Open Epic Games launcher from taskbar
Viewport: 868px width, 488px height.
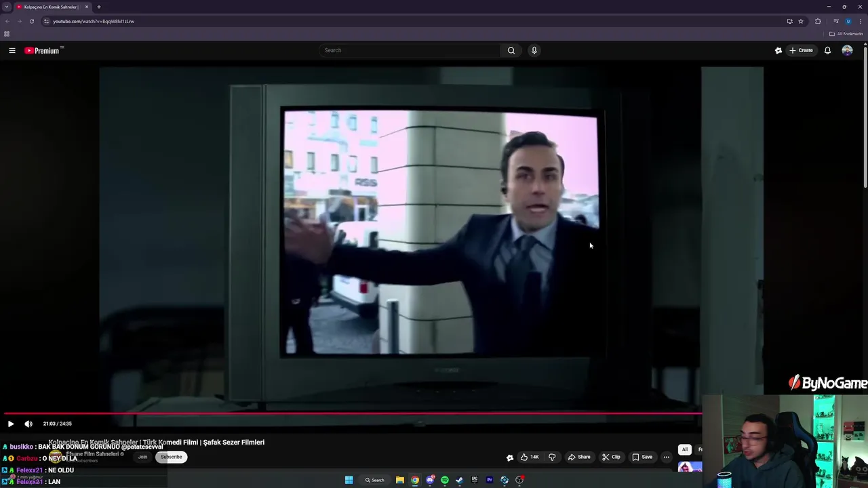point(475,480)
